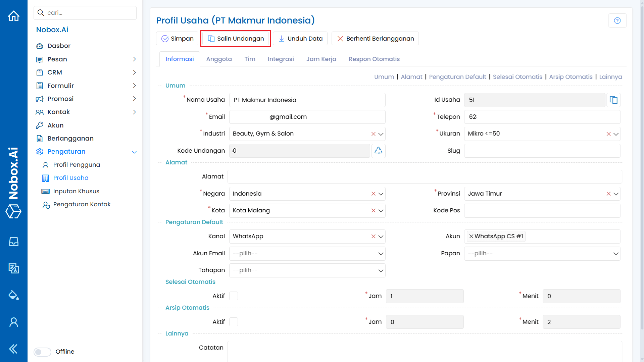Open the translation icon in the sidebar
644x362 pixels.
[x=13, y=268]
